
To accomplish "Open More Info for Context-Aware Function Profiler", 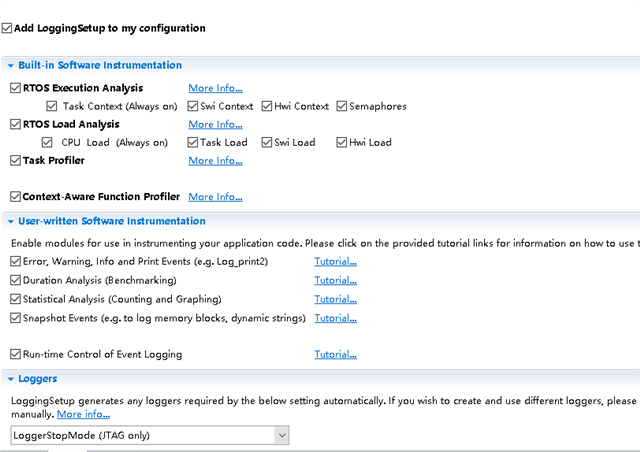I will [215, 197].
